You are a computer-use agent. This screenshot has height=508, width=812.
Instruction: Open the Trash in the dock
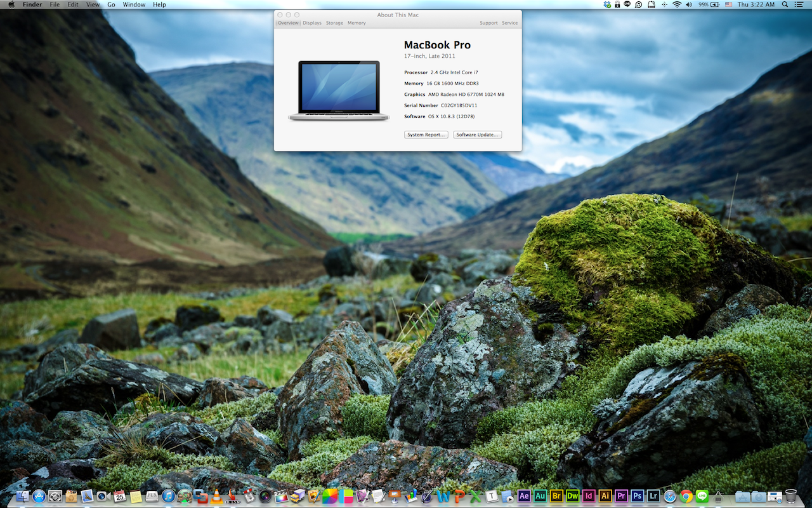(791, 496)
